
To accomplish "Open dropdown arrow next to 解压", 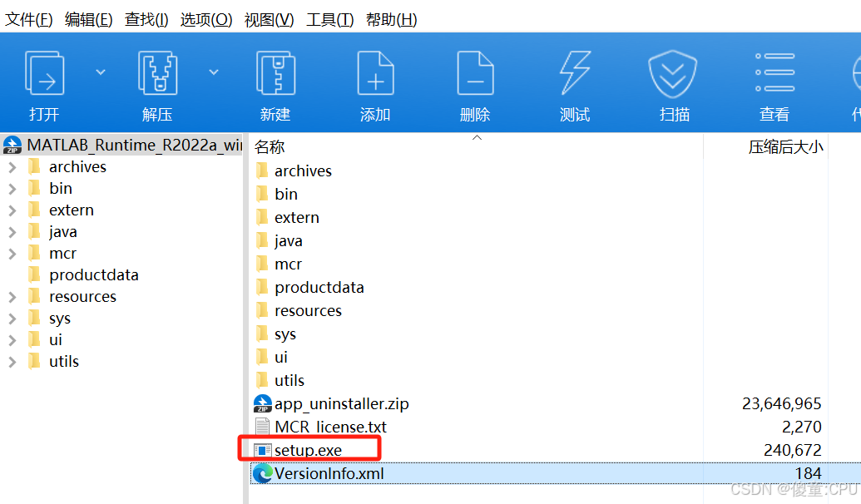I will pyautogui.click(x=214, y=72).
